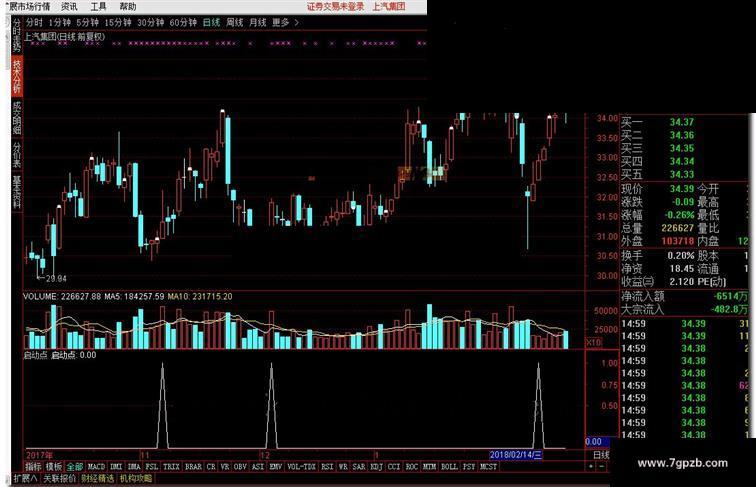Apply the CCI indicator
Screen dimensions: 756x487
[x=394, y=467]
